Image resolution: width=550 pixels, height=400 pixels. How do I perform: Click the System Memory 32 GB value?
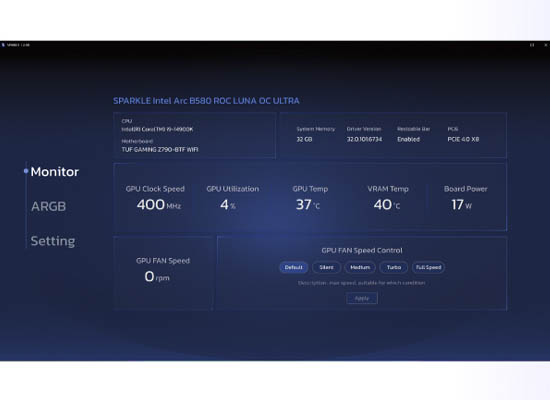304,139
